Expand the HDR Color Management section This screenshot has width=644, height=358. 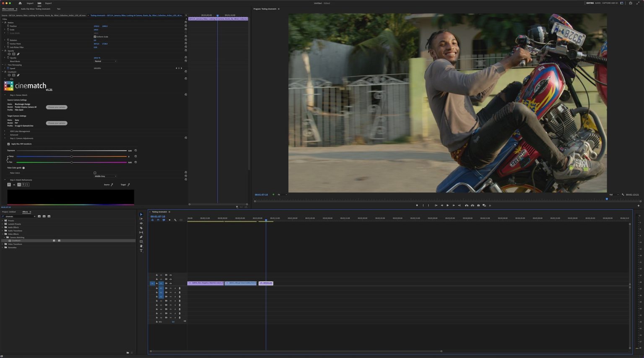pyautogui.click(x=5, y=131)
